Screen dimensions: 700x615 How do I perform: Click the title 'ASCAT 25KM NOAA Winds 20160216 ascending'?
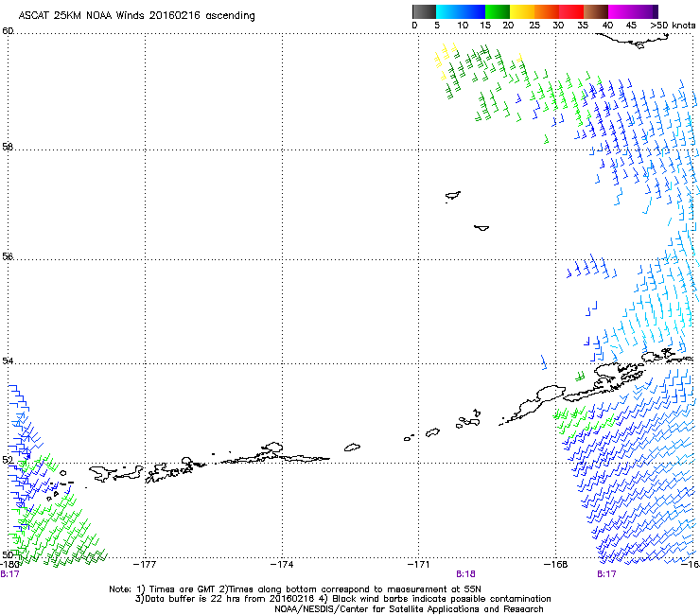pyautogui.click(x=136, y=16)
